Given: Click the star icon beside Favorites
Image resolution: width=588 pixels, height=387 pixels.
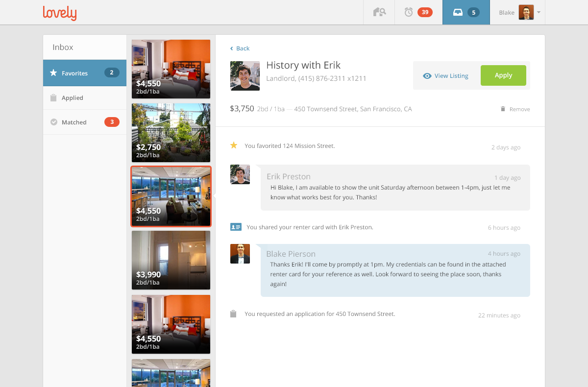Looking at the screenshot, I should (x=53, y=73).
